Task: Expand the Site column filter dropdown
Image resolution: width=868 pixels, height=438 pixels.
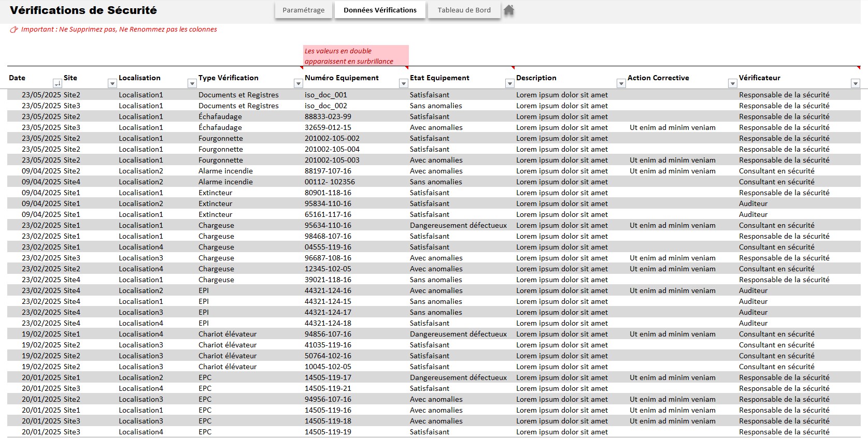Action: click(x=112, y=83)
